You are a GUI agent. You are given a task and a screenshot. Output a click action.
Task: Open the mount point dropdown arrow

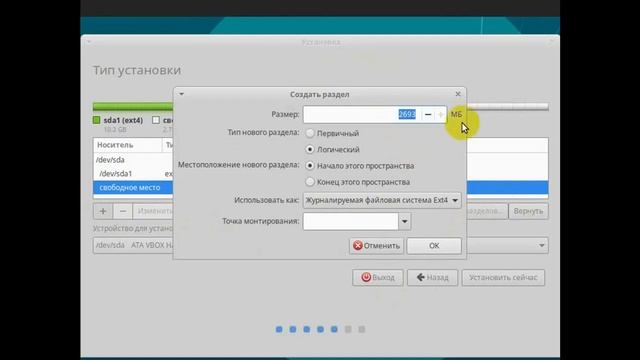404,221
